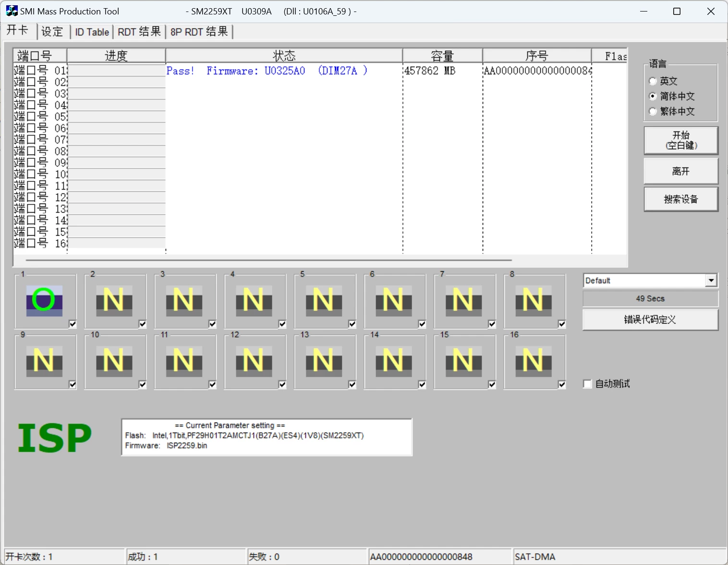The image size is (728, 565).
Task: Select the 简体中文 language radio button
Action: click(x=653, y=96)
